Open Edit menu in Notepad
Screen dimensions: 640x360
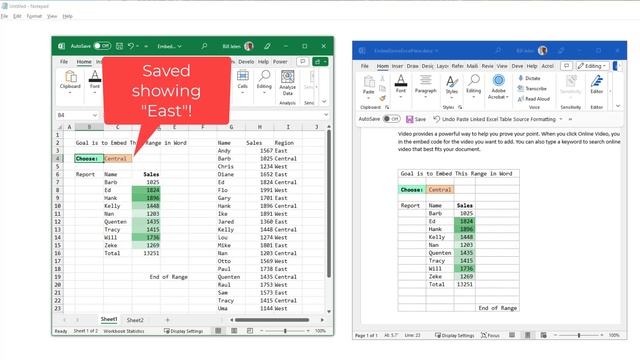coord(17,16)
